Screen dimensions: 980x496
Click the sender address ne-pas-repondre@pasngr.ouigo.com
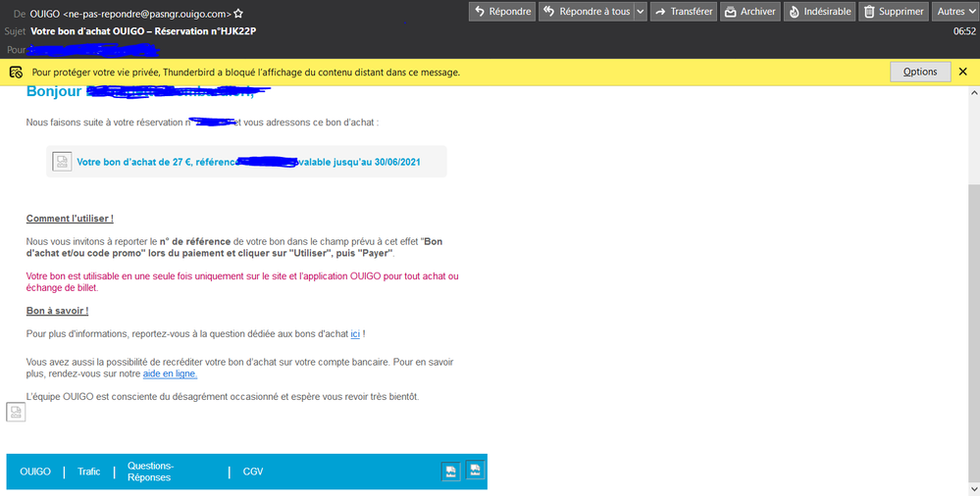(x=147, y=14)
